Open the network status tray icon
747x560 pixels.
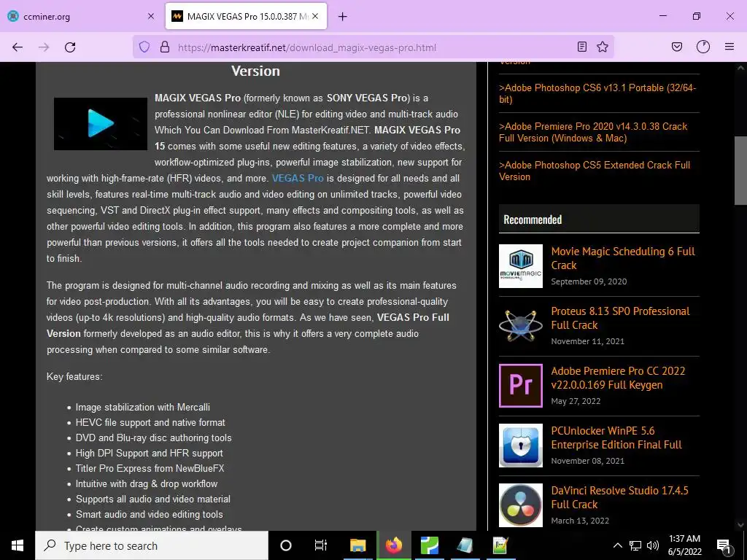click(635, 545)
